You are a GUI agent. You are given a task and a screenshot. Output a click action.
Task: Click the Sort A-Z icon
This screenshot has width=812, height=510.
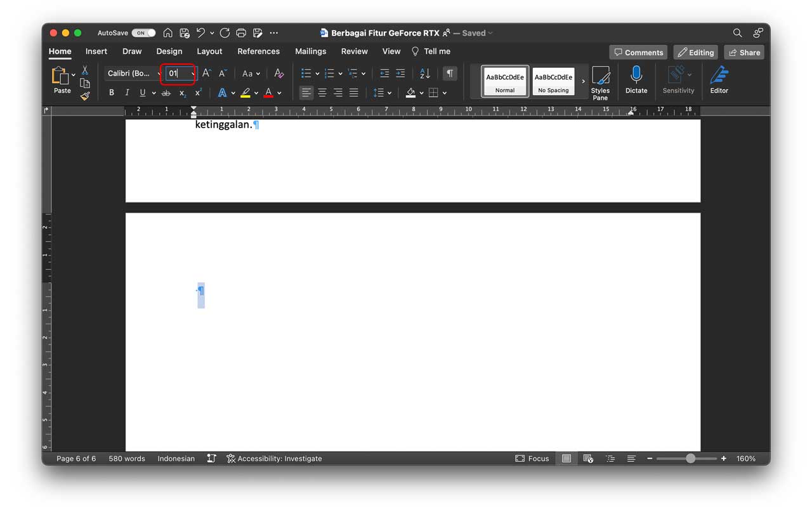pyautogui.click(x=425, y=74)
